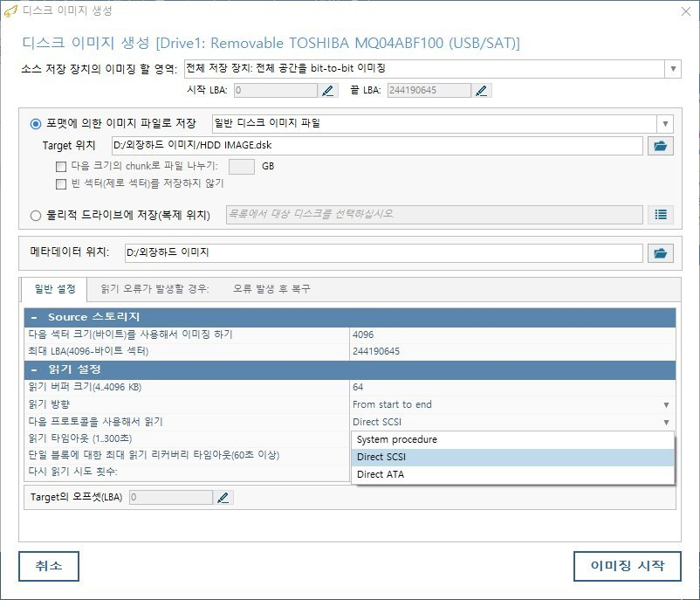700x600 pixels.
Task: Click pencil icon beside Target의 오프셋(LBA)
Action: point(223,497)
